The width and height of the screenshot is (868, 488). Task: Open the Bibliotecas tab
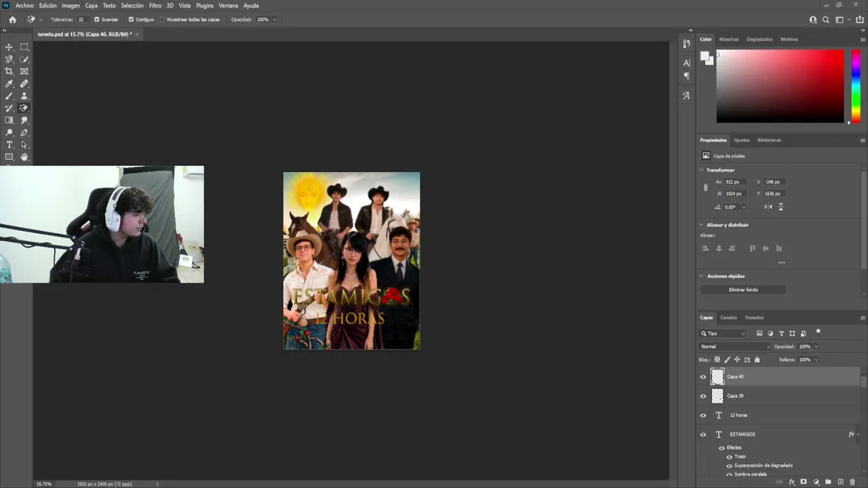pyautogui.click(x=769, y=140)
